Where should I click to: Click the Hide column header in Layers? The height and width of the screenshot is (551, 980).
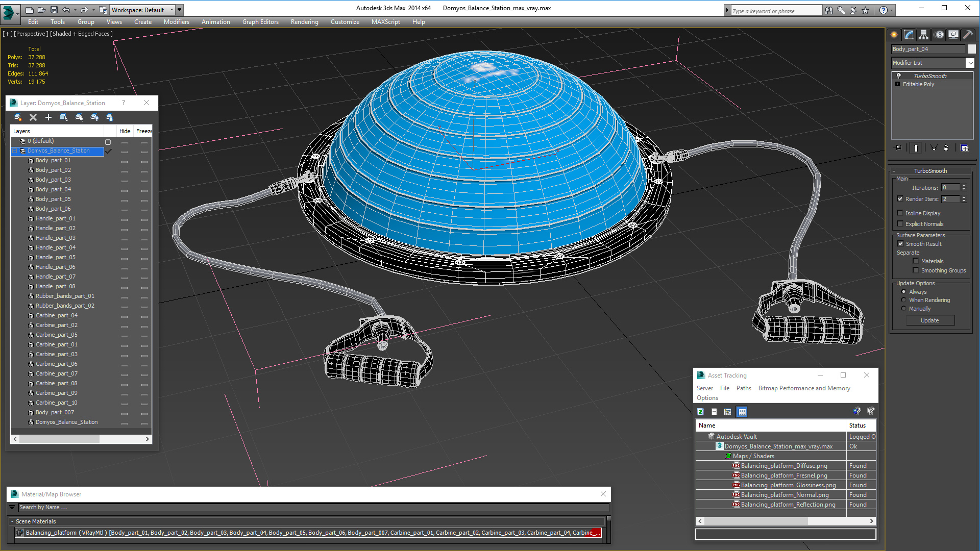(125, 131)
